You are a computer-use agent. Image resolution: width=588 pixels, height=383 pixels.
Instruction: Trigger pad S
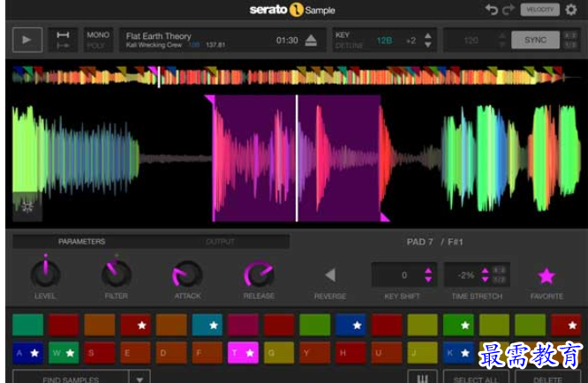[100, 353]
